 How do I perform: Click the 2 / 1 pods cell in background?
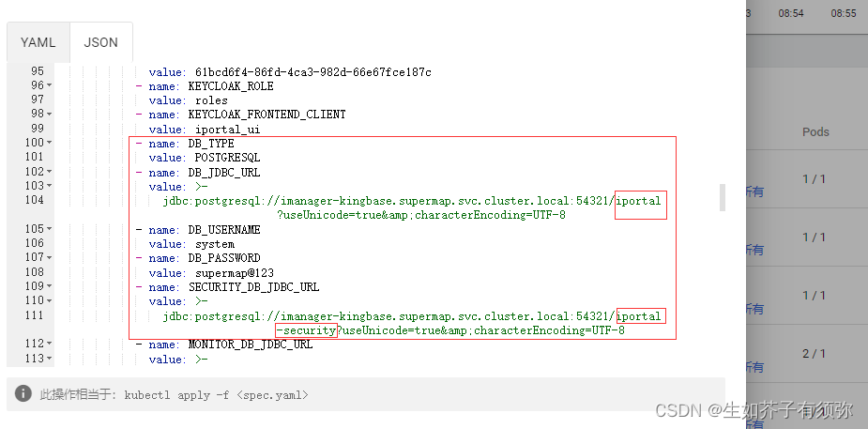coord(814,354)
